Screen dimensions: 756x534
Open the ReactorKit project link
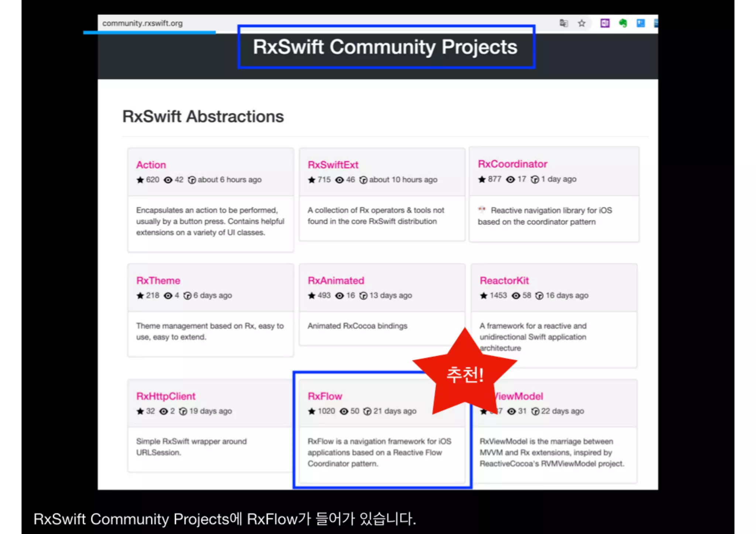tap(504, 280)
